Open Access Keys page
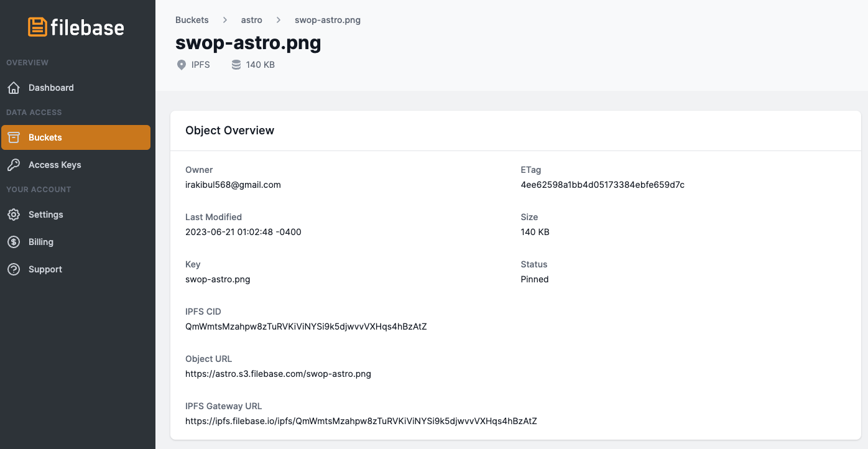This screenshot has width=868, height=449. 76,165
